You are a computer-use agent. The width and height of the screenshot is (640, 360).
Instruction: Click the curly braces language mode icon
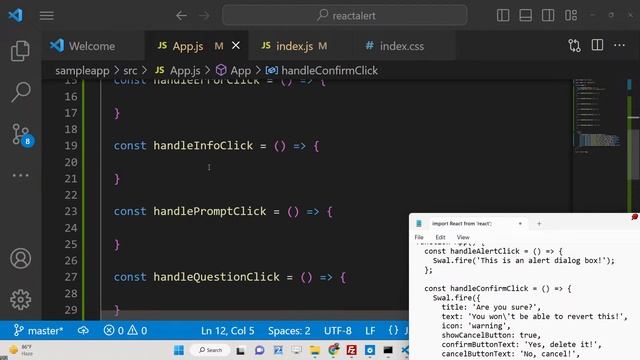393,330
